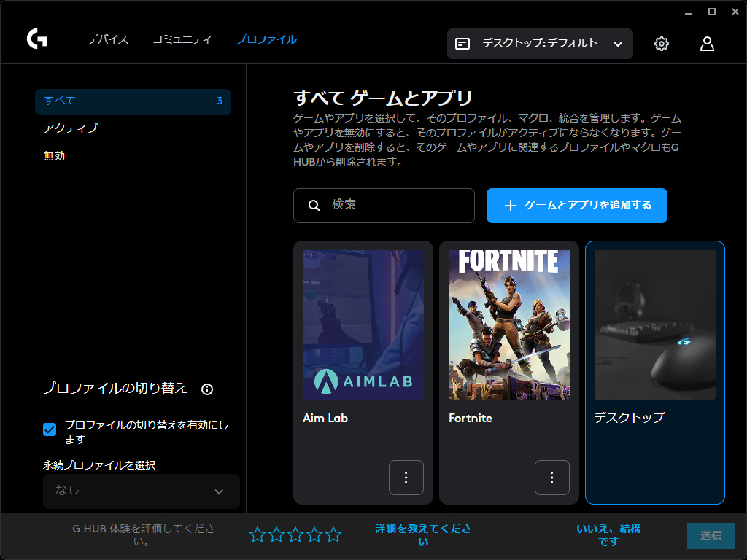
Task: Open the three-dot menu on Fortnite
Action: 552,478
